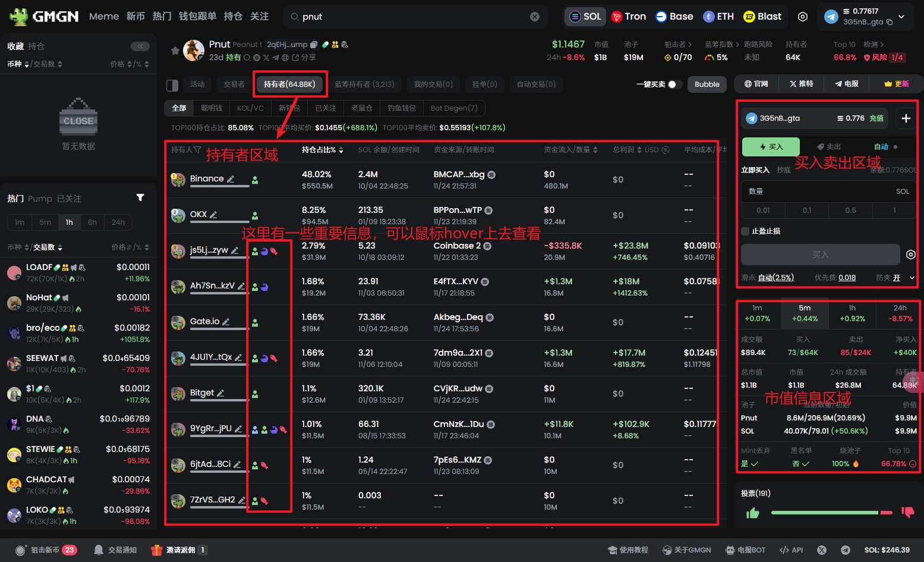The height and width of the screenshot is (562, 924).
Task: Select the 24h interval in 热门 panel
Action: [x=118, y=222]
